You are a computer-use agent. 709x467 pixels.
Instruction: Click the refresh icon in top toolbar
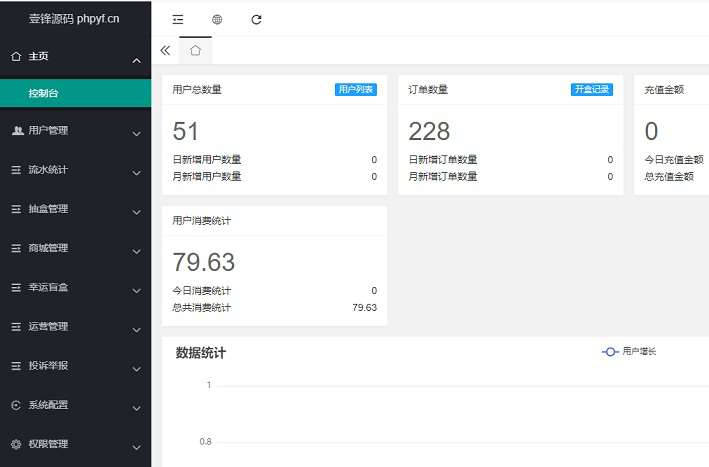coord(257,19)
